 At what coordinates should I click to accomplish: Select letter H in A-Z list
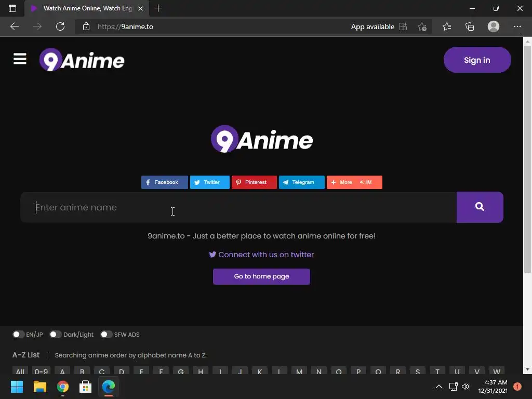[x=201, y=371]
